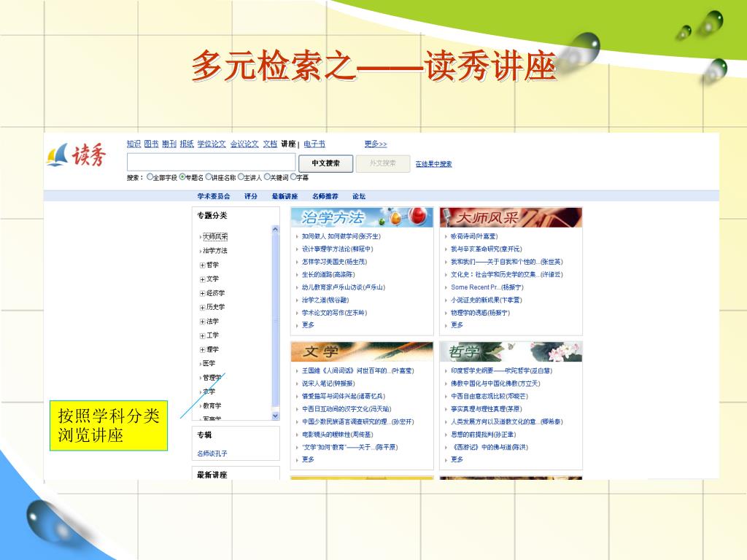
Task: Open lecture 物理学的诱惑(杨振宁)
Action: pyautogui.click(x=480, y=313)
